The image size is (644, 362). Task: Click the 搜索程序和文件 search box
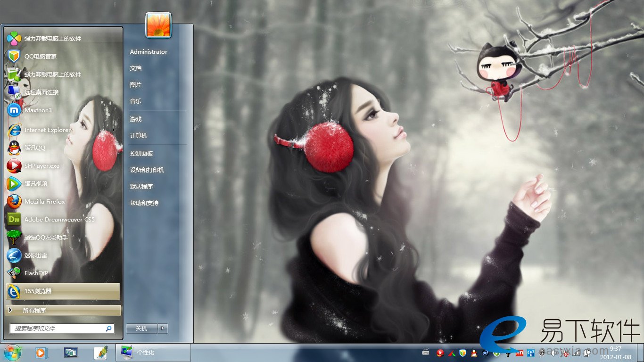(x=58, y=328)
